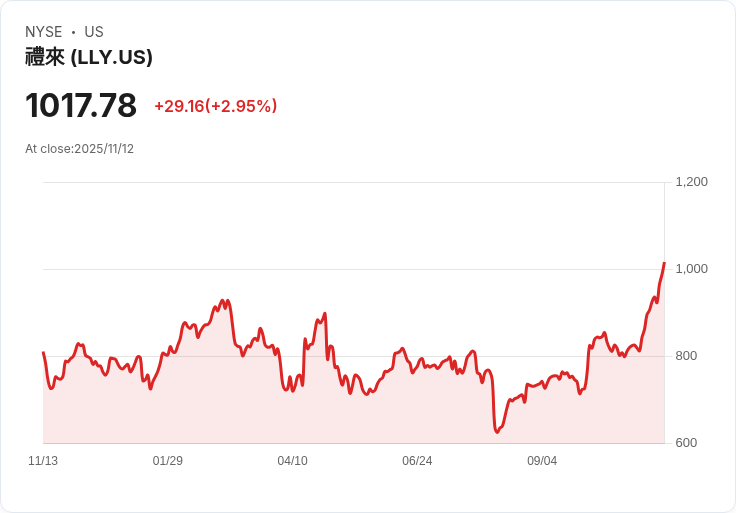
Task: Click the At close:2025/11/12 date text
Action: point(80,149)
